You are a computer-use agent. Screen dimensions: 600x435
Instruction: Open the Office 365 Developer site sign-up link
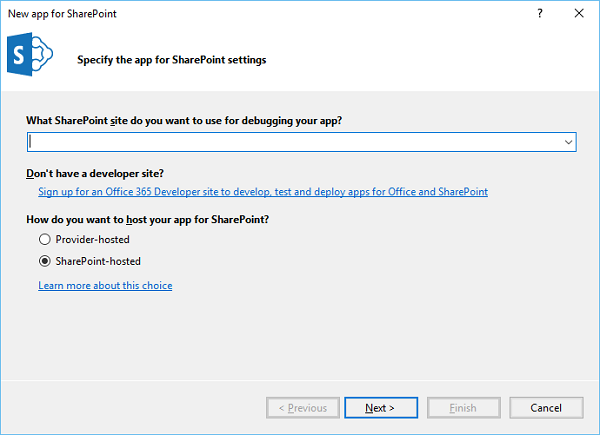coord(263,191)
